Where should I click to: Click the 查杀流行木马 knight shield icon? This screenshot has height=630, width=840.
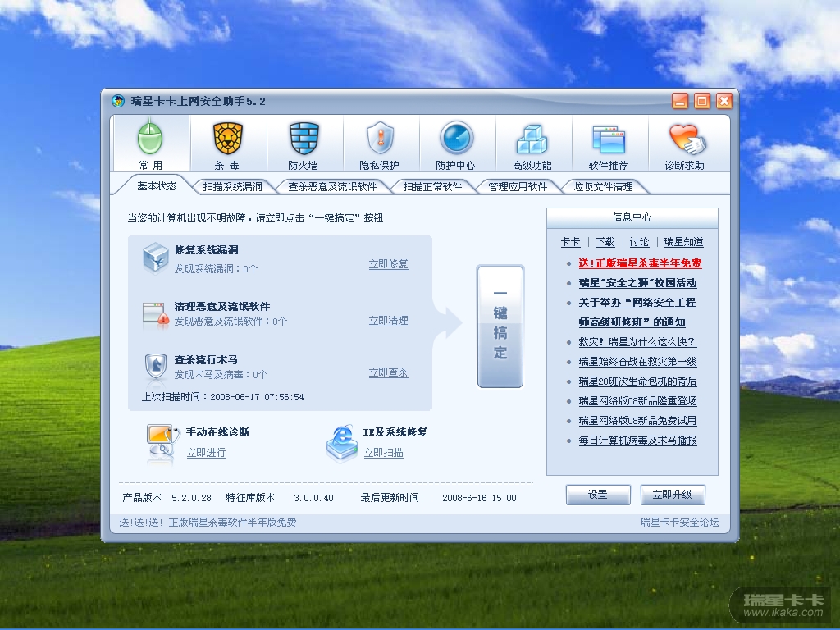156,366
